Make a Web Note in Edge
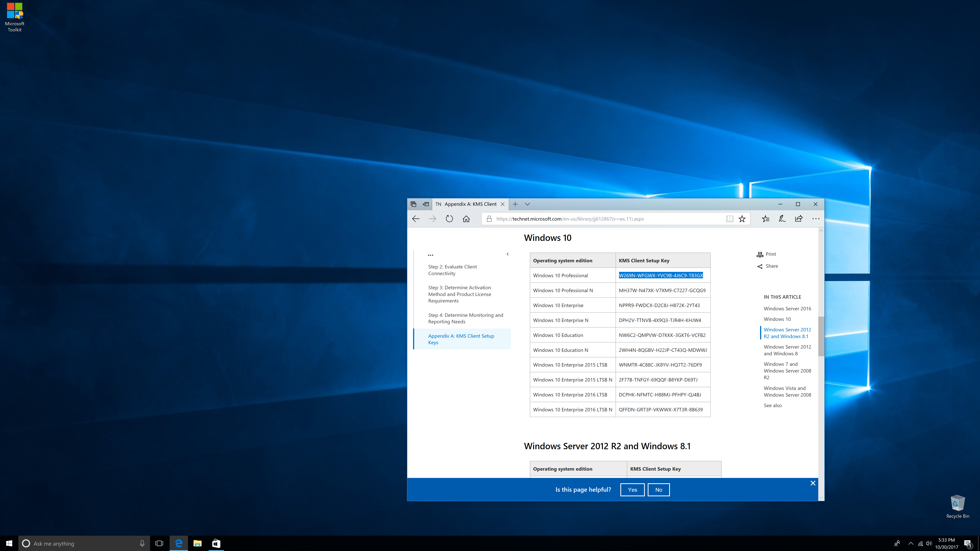Image resolution: width=980 pixels, height=551 pixels. [782, 219]
